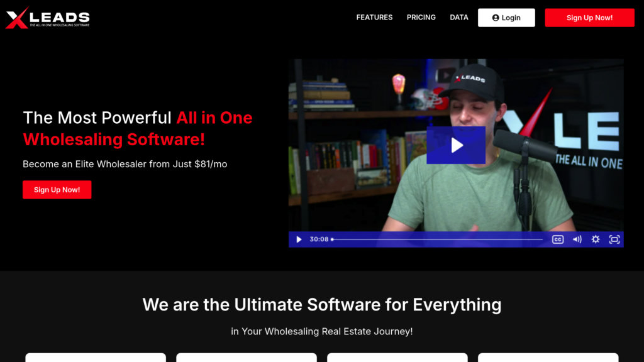Screen dimensions: 644x362
Task: Toggle closed captions on the video
Action: [x=558, y=239]
